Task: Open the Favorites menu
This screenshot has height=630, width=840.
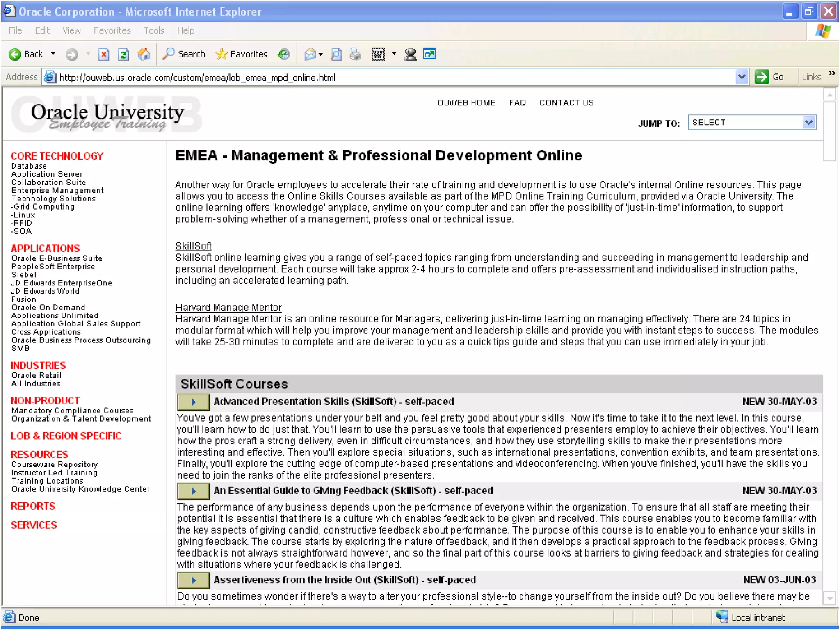Action: [112, 30]
